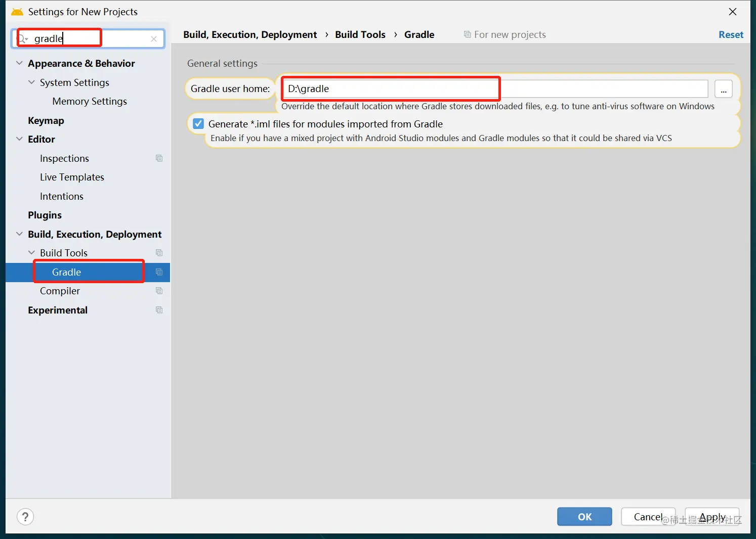Image resolution: width=756 pixels, height=539 pixels.
Task: Toggle Generate *.iml files checkbox
Action: point(198,124)
